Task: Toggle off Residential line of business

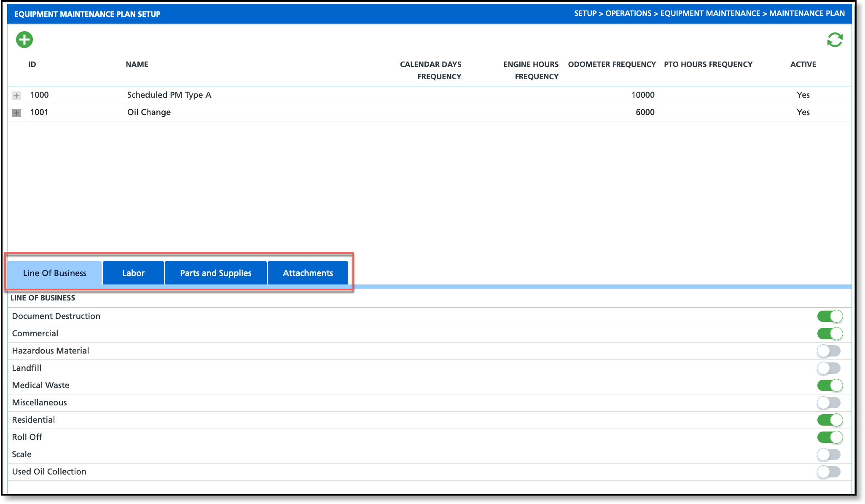Action: click(x=829, y=420)
